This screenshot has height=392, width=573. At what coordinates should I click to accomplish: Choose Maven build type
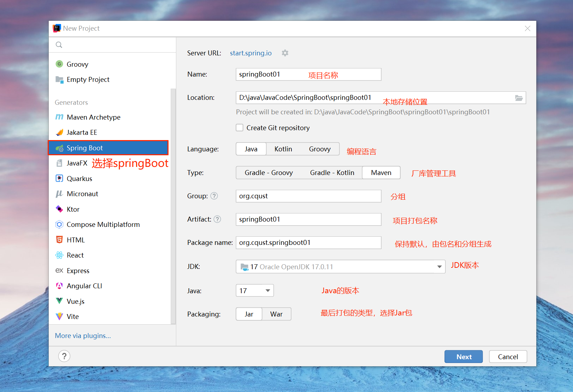381,173
